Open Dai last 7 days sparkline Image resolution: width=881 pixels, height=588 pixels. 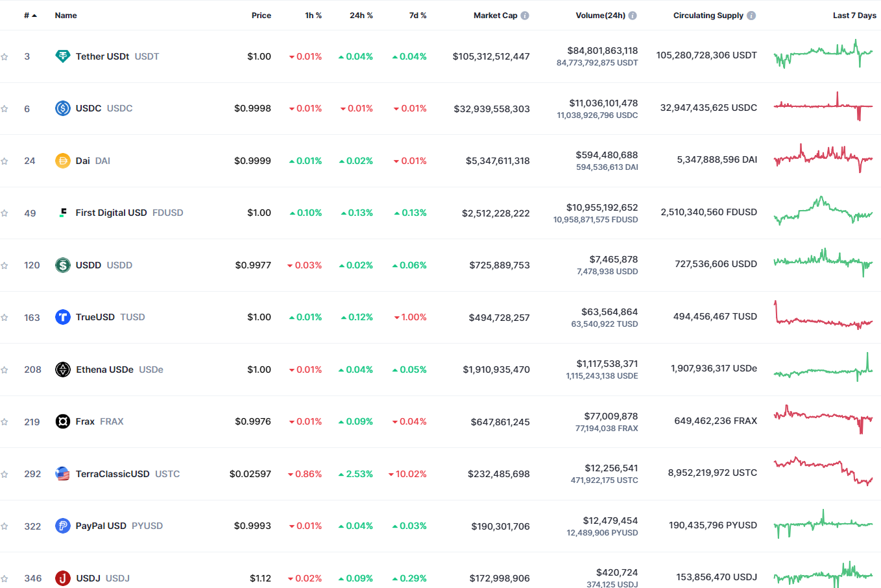[823, 159]
